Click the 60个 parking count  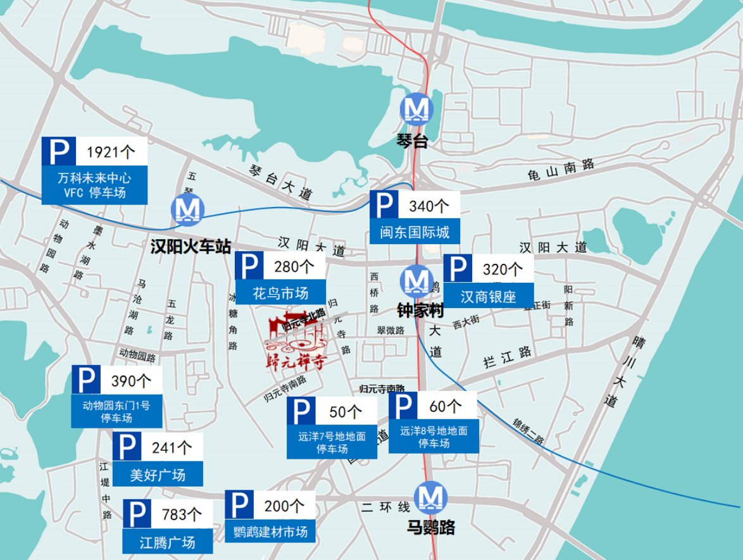click(445, 406)
